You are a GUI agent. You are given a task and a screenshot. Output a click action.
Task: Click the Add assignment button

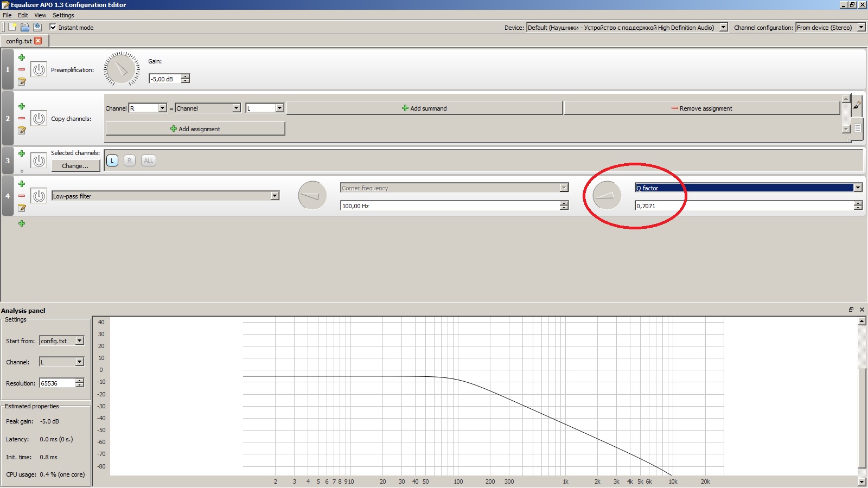tap(195, 129)
